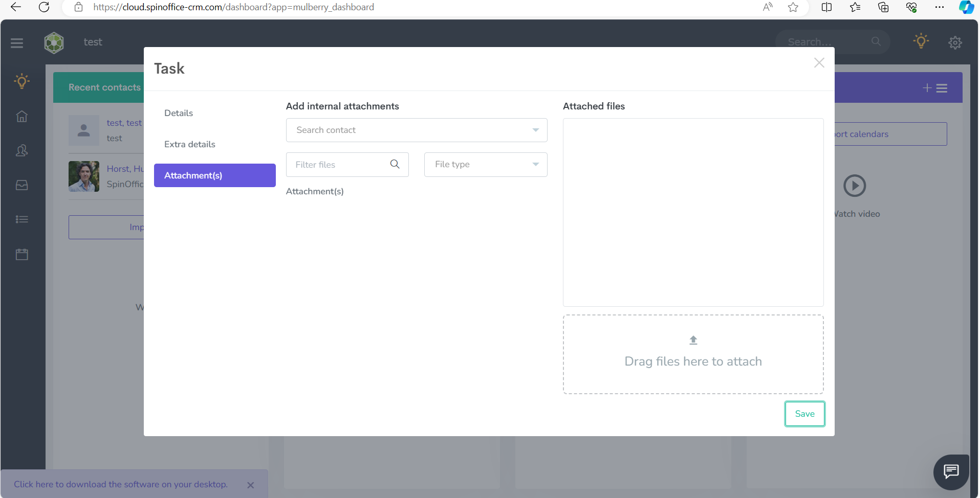Click the Save button
Image resolution: width=980 pixels, height=498 pixels.
click(804, 414)
